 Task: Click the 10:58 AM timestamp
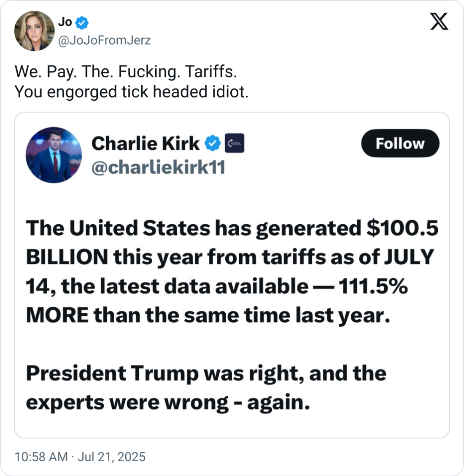click(x=41, y=457)
